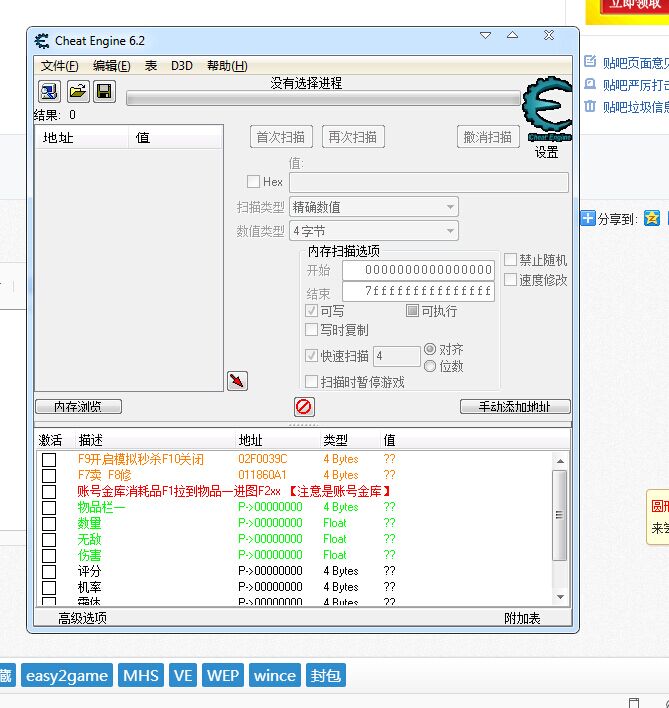The height and width of the screenshot is (708, 669).
Task: Toggle the 可写 checkbox
Action: pos(311,311)
